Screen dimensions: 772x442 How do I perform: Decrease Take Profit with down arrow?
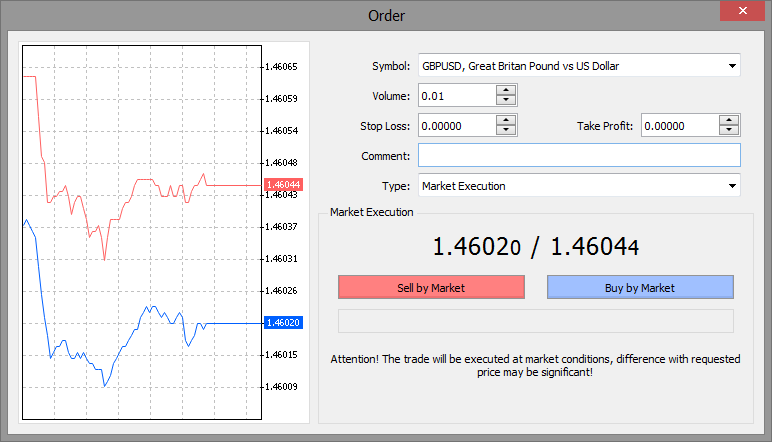tap(729, 130)
